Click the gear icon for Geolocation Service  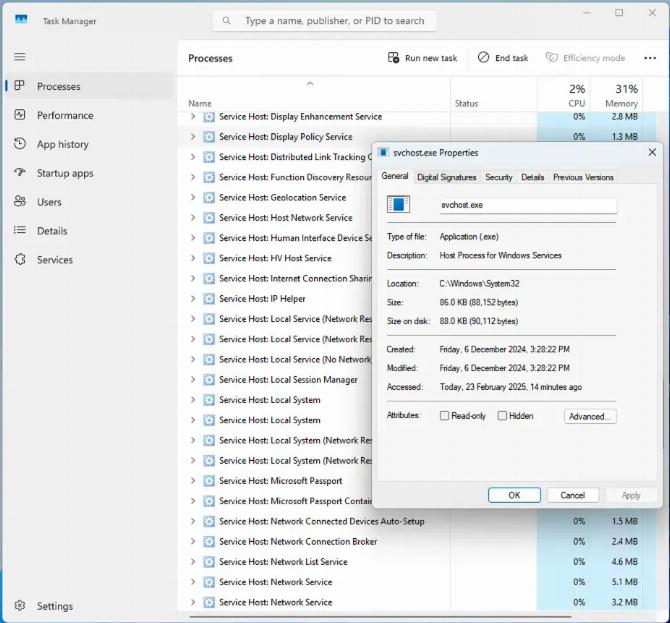pyautogui.click(x=209, y=197)
